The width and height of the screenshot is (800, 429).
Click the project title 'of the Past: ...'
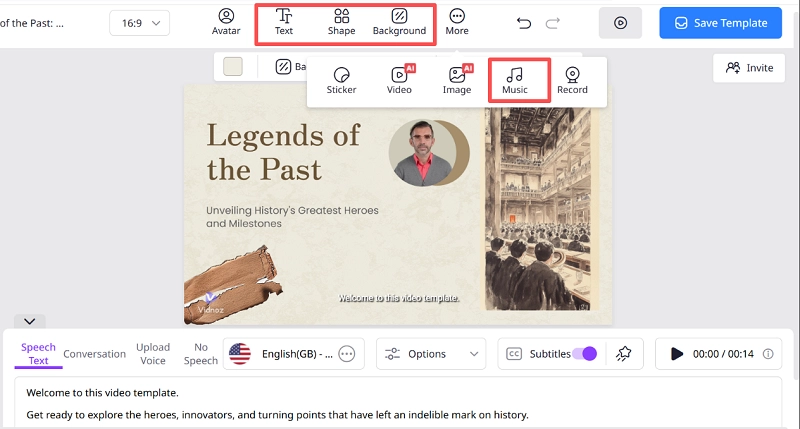click(32, 23)
